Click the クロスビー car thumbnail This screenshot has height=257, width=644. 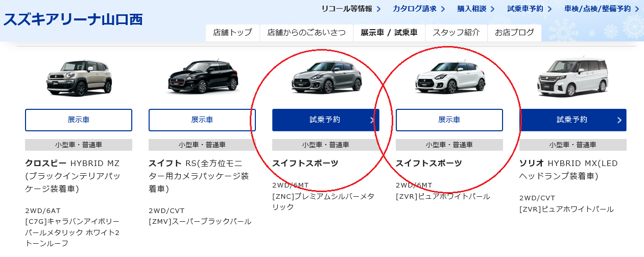pyautogui.click(x=79, y=77)
